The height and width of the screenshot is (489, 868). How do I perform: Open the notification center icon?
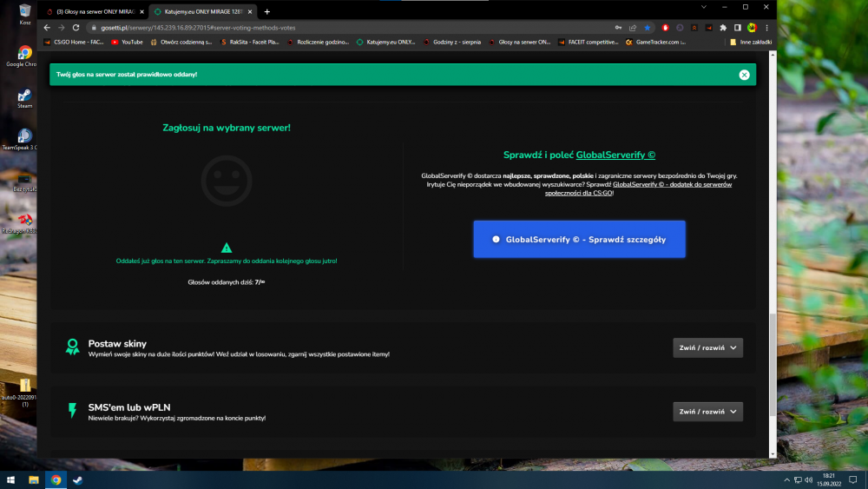[x=853, y=480]
